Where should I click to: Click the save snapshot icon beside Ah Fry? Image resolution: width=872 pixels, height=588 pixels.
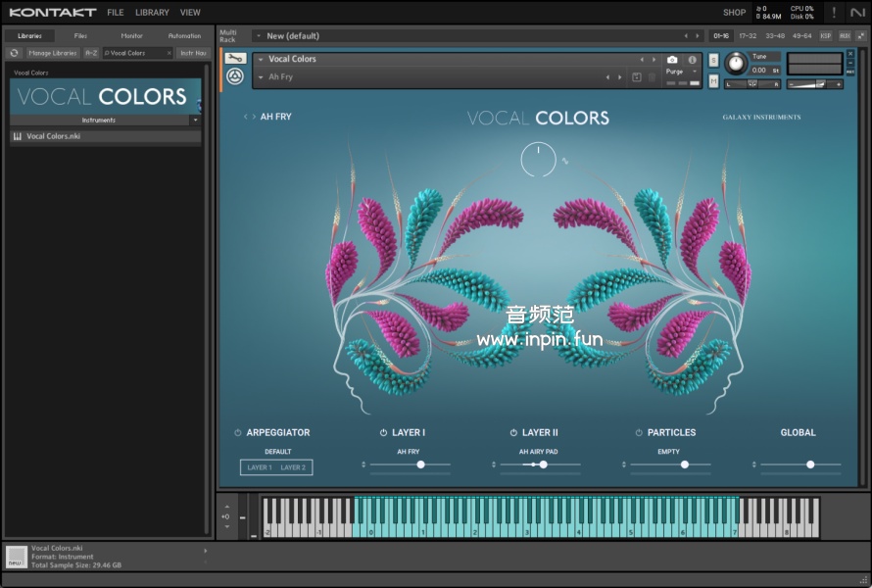(636, 77)
